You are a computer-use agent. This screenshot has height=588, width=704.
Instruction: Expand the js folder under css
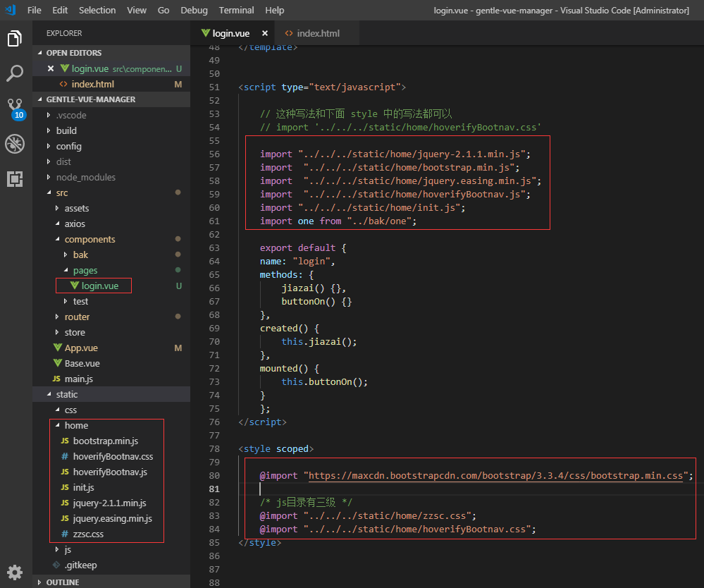[111, 549]
